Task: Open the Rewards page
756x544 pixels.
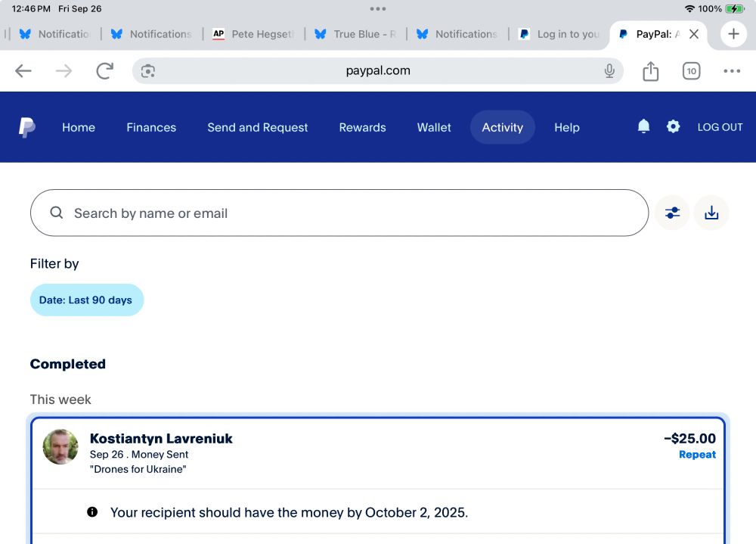Action: [363, 127]
